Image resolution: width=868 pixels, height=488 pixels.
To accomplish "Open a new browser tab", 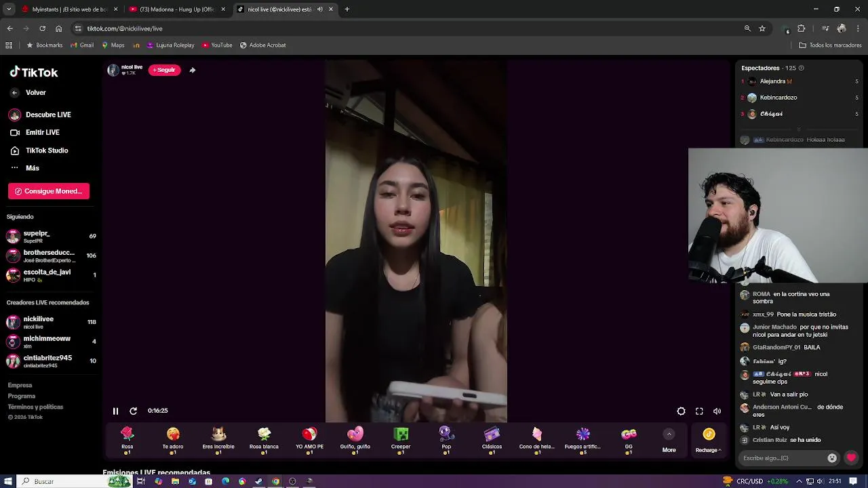I will tap(347, 9).
